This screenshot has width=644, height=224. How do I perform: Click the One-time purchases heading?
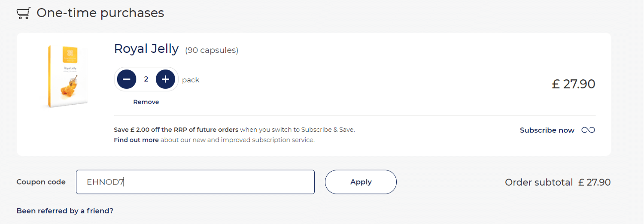tap(100, 13)
